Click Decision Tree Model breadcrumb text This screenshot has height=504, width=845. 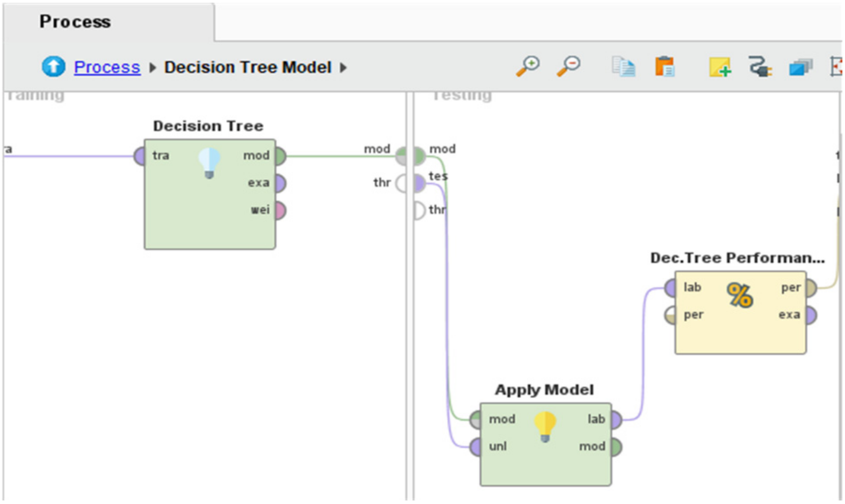(248, 67)
